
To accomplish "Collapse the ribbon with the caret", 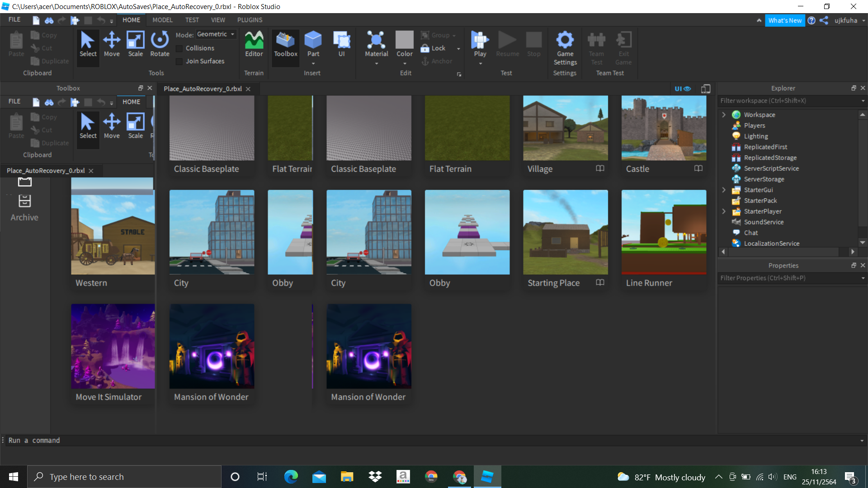I will click(x=759, y=20).
